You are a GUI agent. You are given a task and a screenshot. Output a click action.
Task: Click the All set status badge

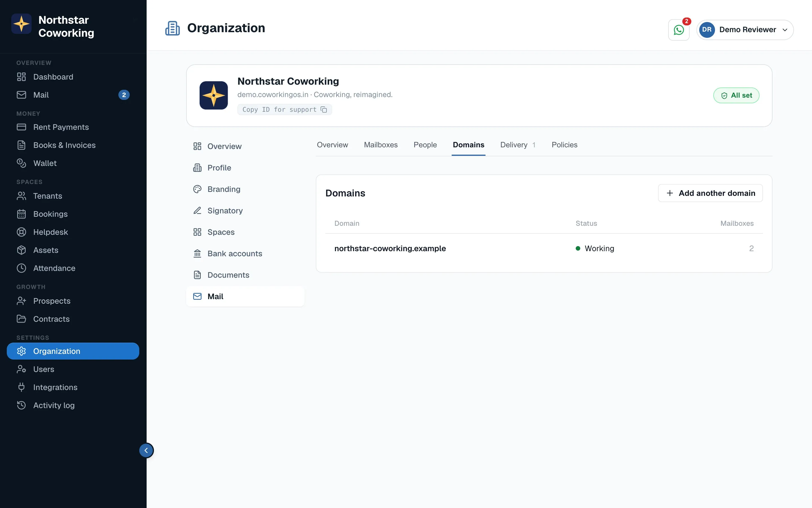tap(736, 95)
